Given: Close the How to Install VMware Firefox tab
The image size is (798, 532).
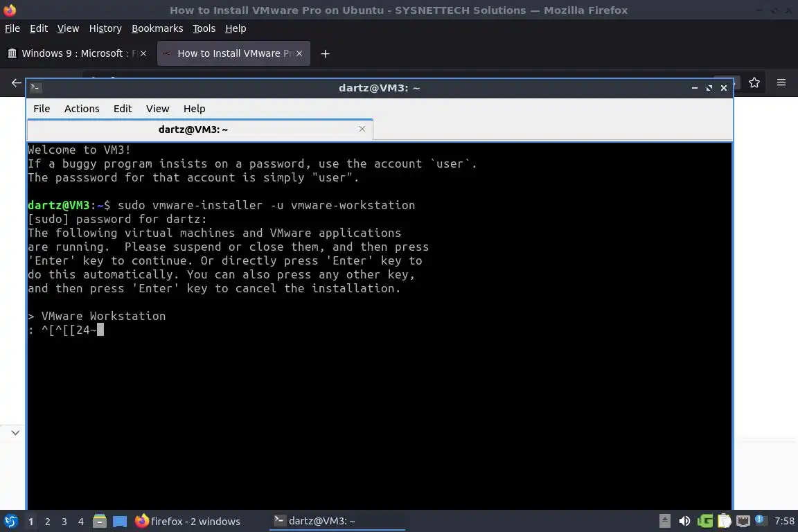Looking at the screenshot, I should click(x=299, y=53).
